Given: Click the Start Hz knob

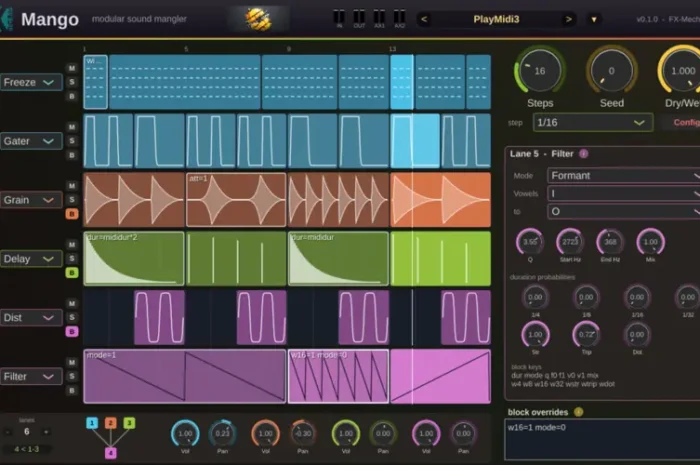Looking at the screenshot, I should point(570,242).
